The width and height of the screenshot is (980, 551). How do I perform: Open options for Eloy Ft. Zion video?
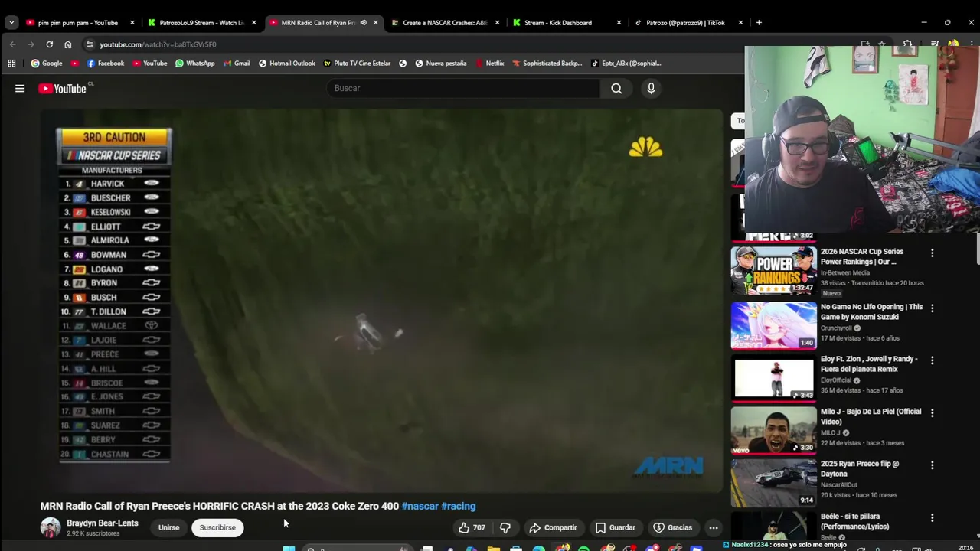tap(932, 360)
